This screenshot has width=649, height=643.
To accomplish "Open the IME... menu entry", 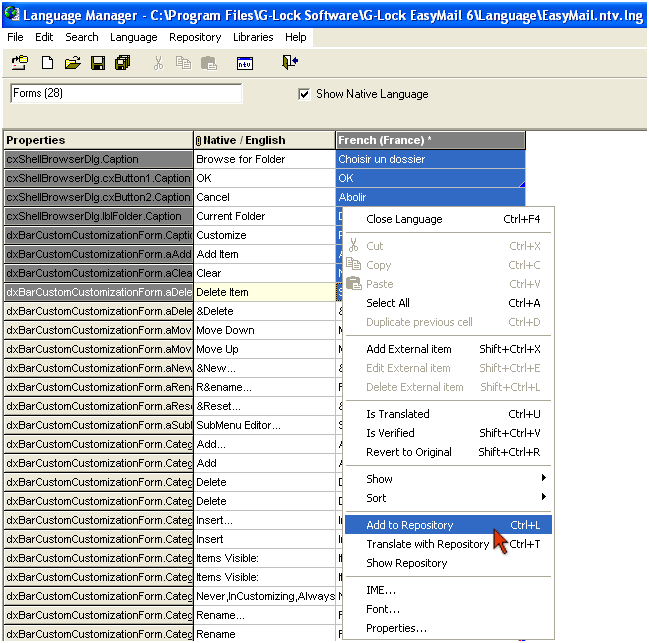I will click(x=448, y=590).
